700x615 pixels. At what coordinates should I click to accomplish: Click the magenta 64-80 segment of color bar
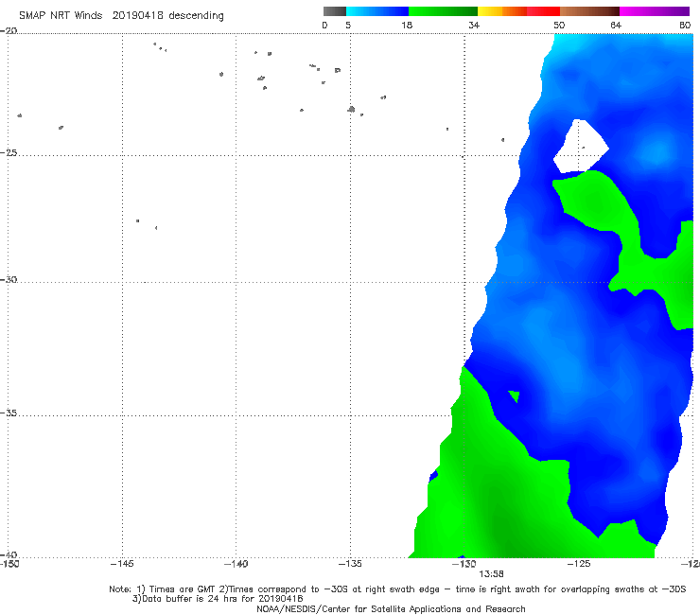655,11
